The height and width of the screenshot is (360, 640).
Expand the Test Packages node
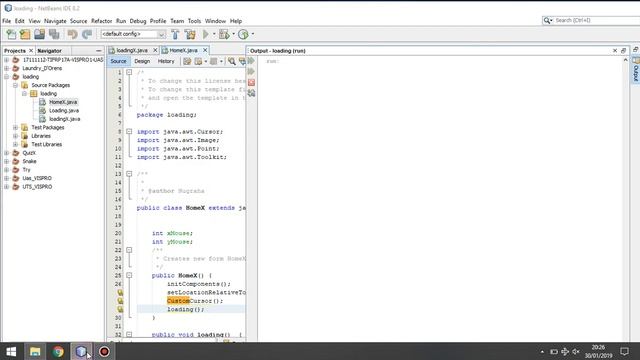coord(16,127)
